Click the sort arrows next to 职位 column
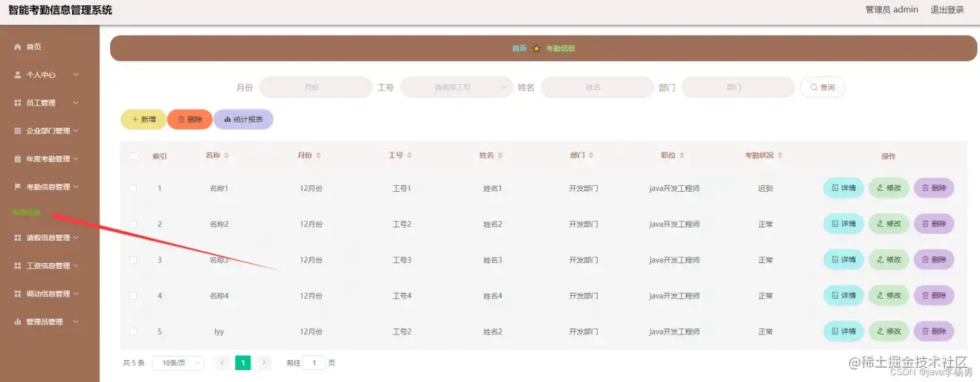980x382 pixels. click(x=682, y=155)
